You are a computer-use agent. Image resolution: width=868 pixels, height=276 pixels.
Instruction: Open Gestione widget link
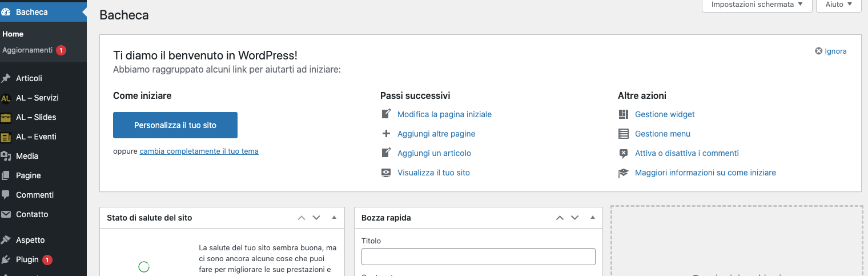(x=665, y=114)
